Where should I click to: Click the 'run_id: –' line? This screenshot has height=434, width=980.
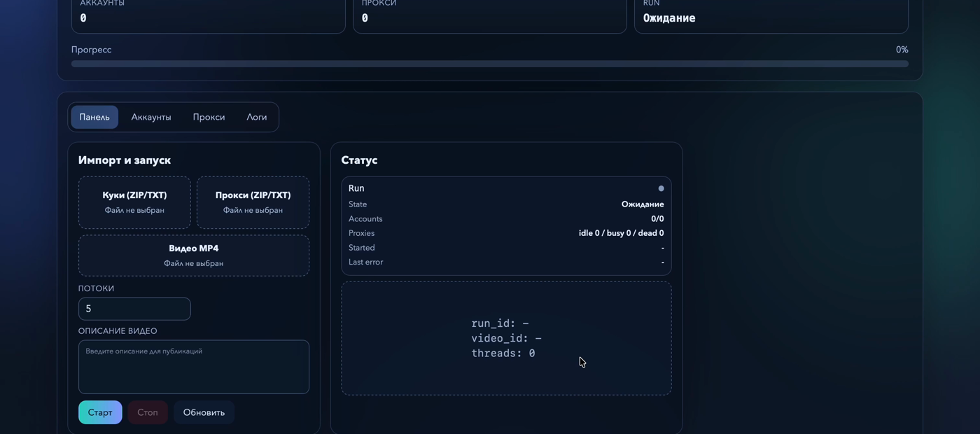tap(500, 323)
